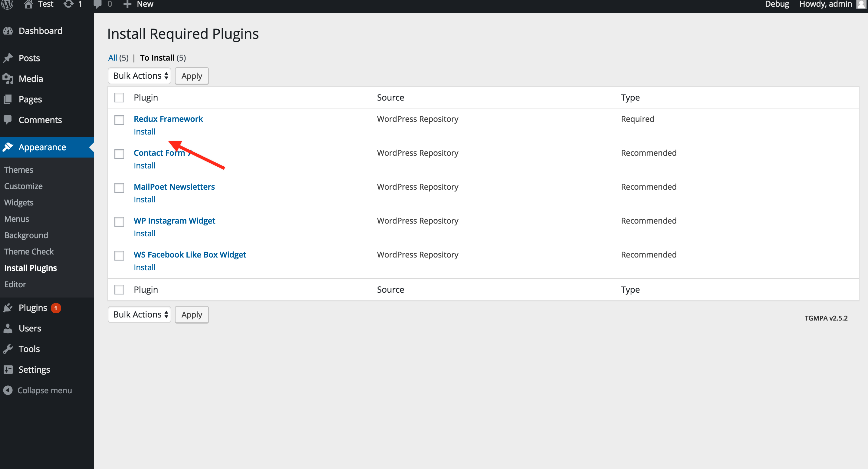Image resolution: width=868 pixels, height=469 pixels.
Task: Click the Appearance paintbrush icon
Action: 8,147
